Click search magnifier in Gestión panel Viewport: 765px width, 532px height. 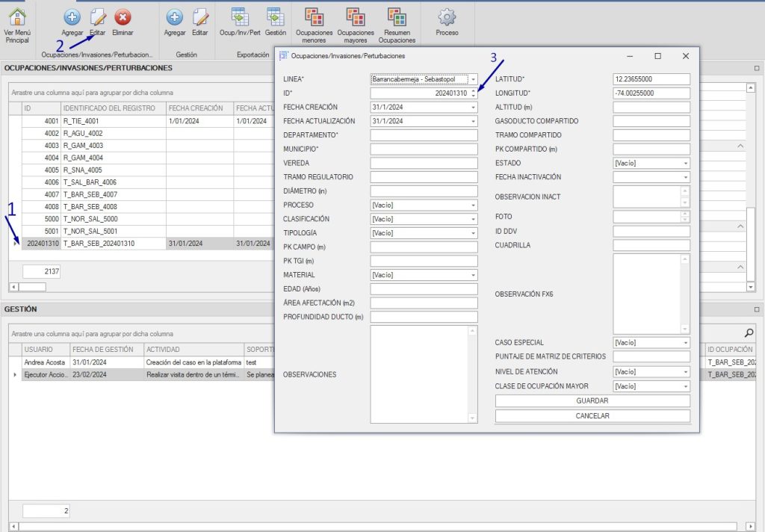(749, 333)
